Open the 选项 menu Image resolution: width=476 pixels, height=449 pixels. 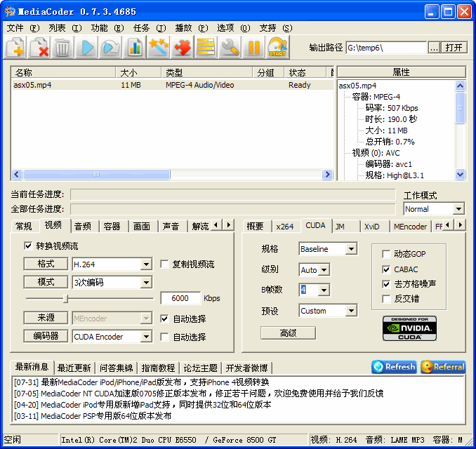tap(234, 28)
